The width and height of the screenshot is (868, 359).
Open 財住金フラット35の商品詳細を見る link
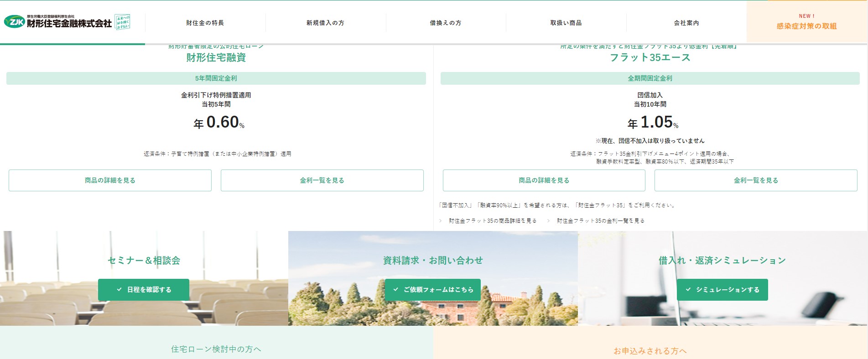tap(493, 221)
